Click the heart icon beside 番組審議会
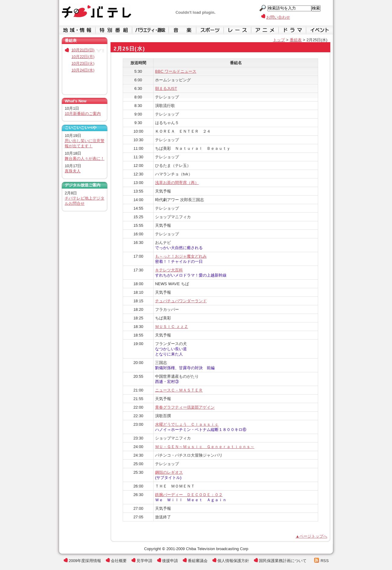This screenshot has width=392, height=570. [x=185, y=560]
